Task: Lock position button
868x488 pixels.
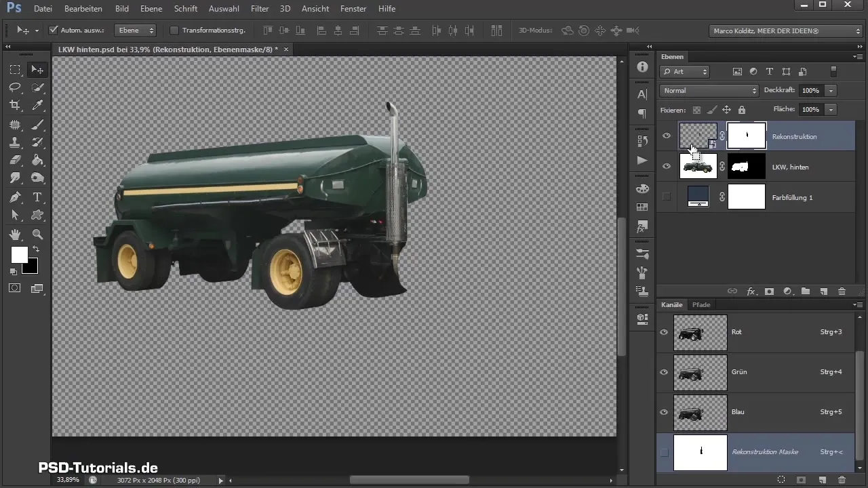Action: click(726, 110)
